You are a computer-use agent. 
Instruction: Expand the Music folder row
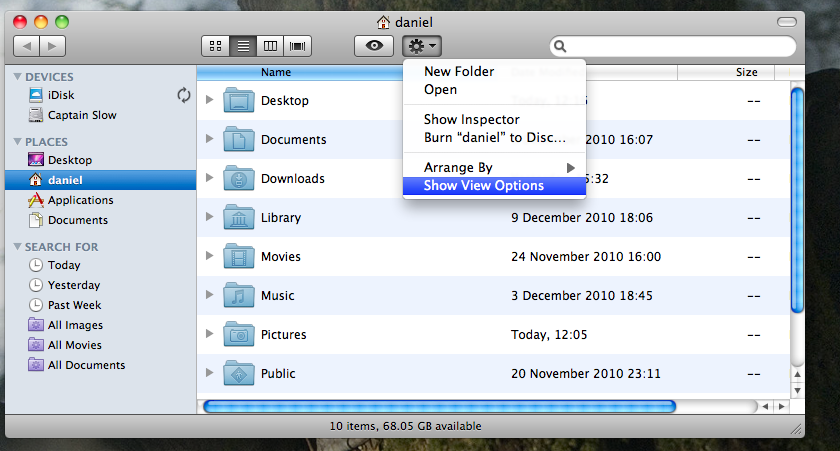tap(209, 295)
